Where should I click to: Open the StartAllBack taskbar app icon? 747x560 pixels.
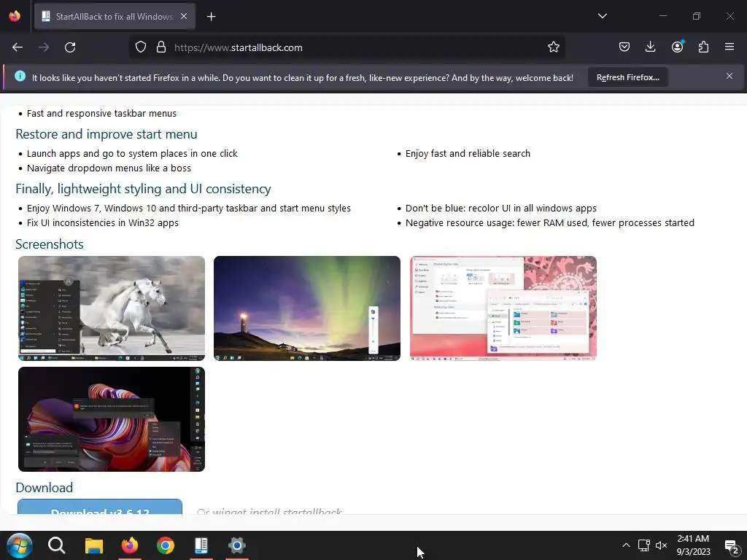(201, 545)
